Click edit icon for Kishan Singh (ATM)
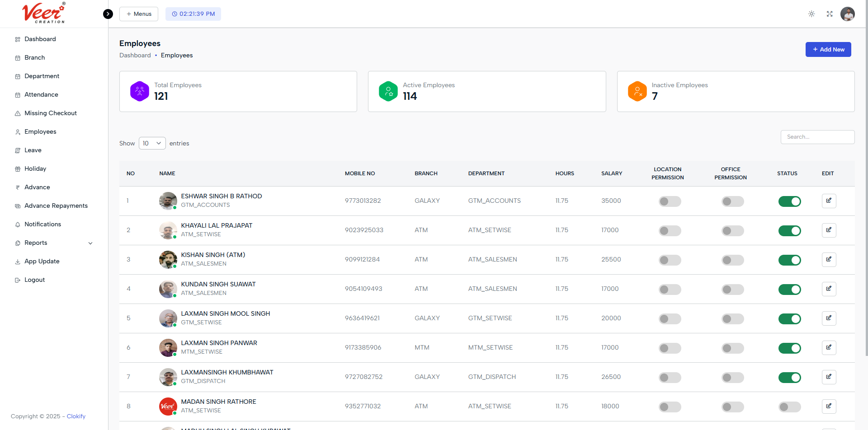The image size is (868, 430). [829, 259]
